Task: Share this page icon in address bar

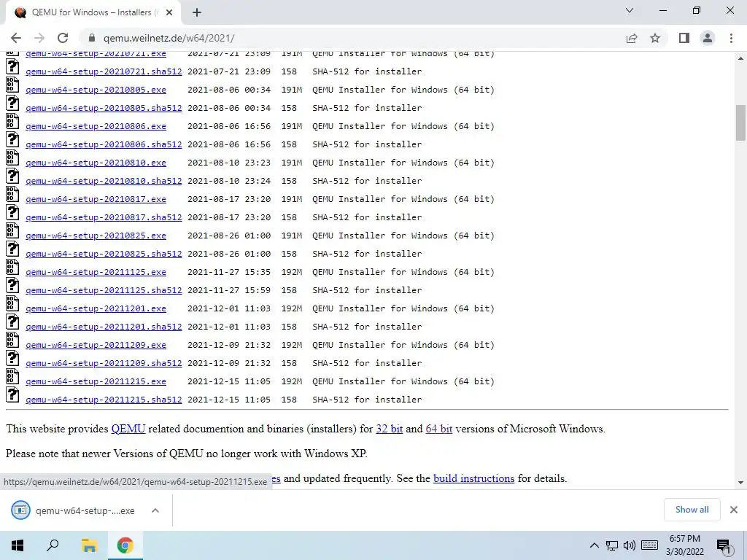Action: (x=632, y=38)
